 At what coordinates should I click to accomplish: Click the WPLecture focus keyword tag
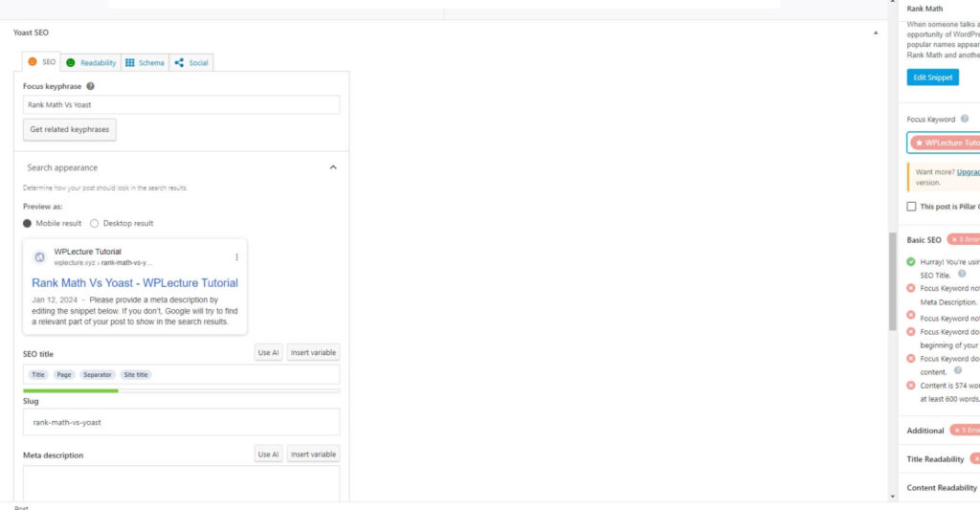pos(945,143)
